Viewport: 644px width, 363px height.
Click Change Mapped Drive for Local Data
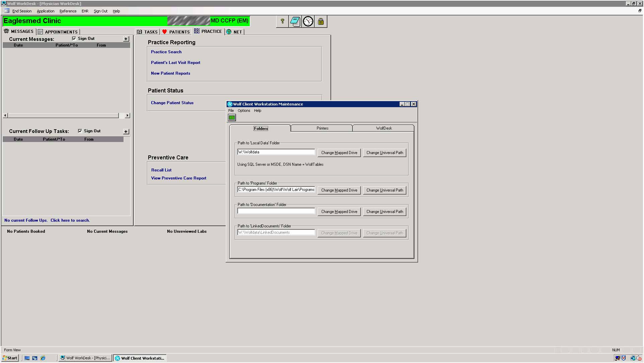[339, 153]
